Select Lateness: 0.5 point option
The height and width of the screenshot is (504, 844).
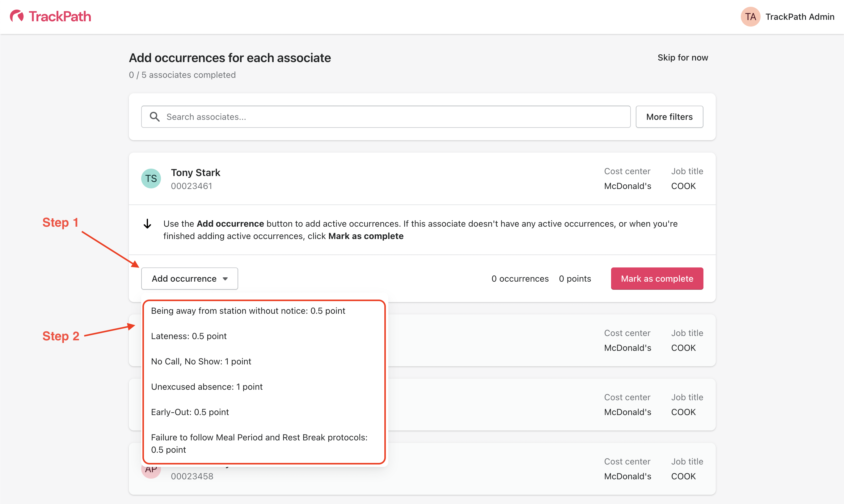[x=189, y=336]
